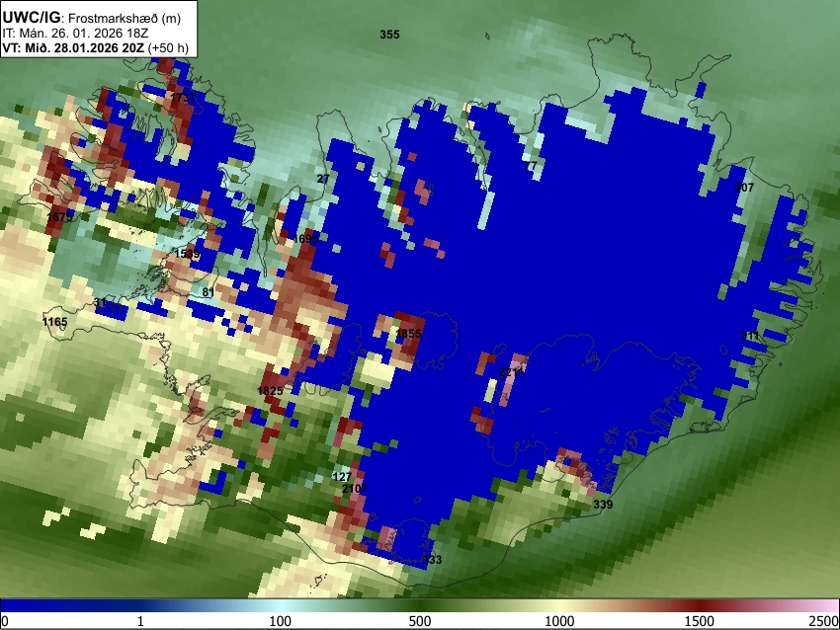Screen dimensions: 840x630
Task: Click the '333' value label on the map
Action: coord(432,560)
